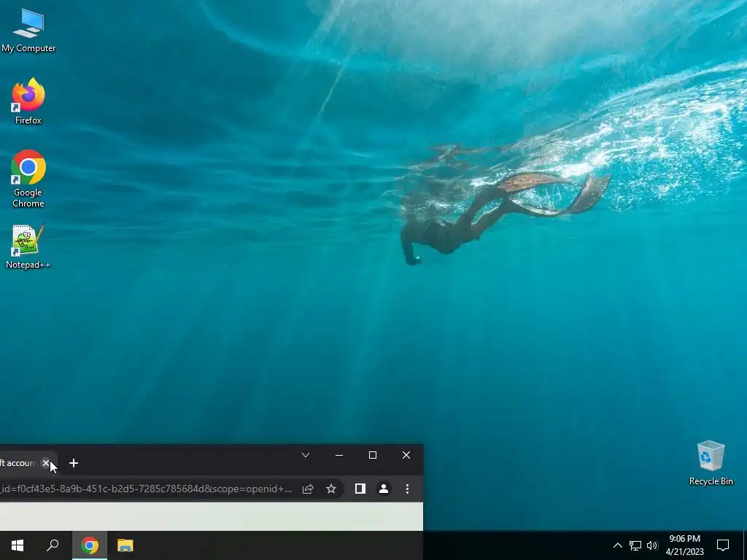Open My Computer desktop icon

click(x=28, y=31)
